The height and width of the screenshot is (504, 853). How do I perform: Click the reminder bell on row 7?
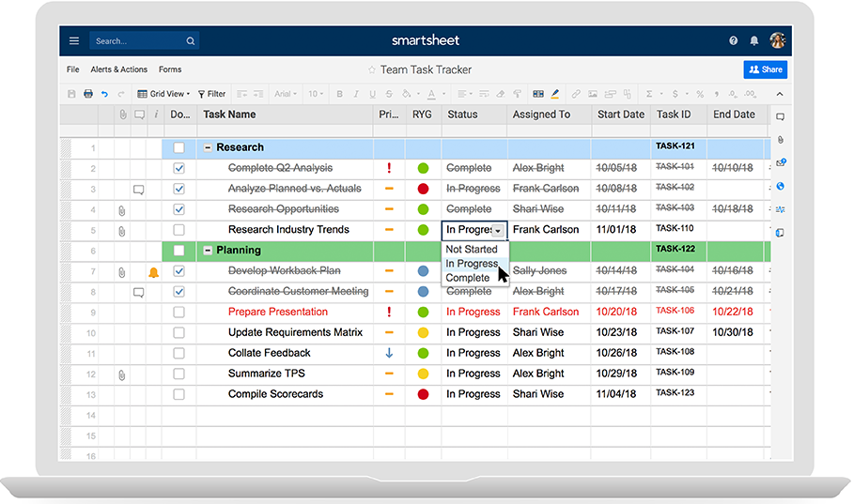point(153,272)
